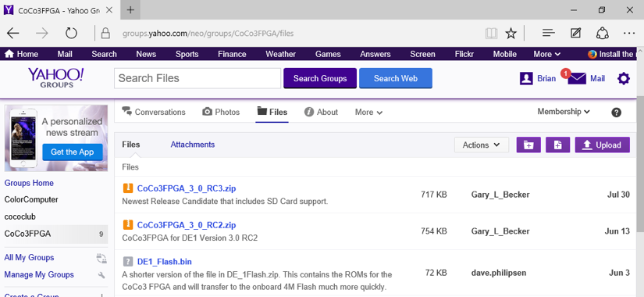Click the Search Groups button

pyautogui.click(x=320, y=78)
